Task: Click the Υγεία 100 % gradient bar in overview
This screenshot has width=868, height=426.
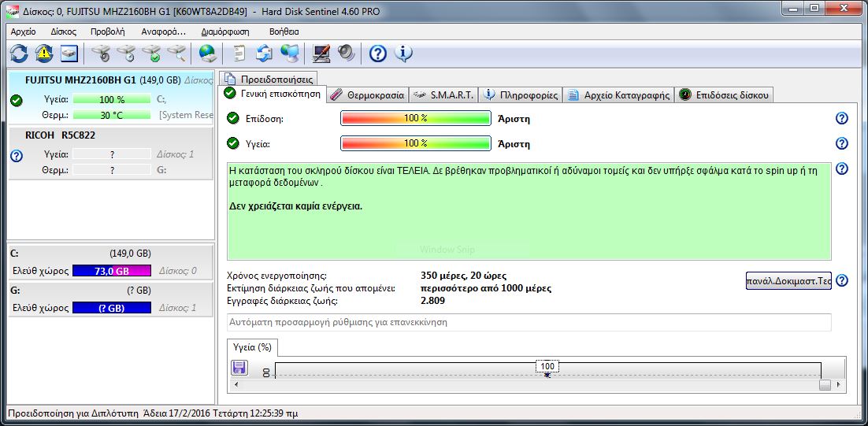Action: point(416,144)
